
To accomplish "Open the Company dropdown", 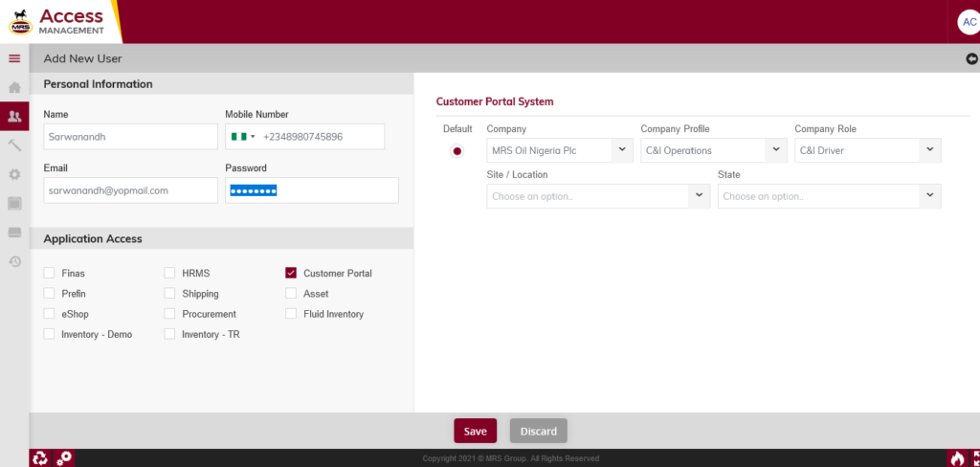I will pyautogui.click(x=560, y=150).
